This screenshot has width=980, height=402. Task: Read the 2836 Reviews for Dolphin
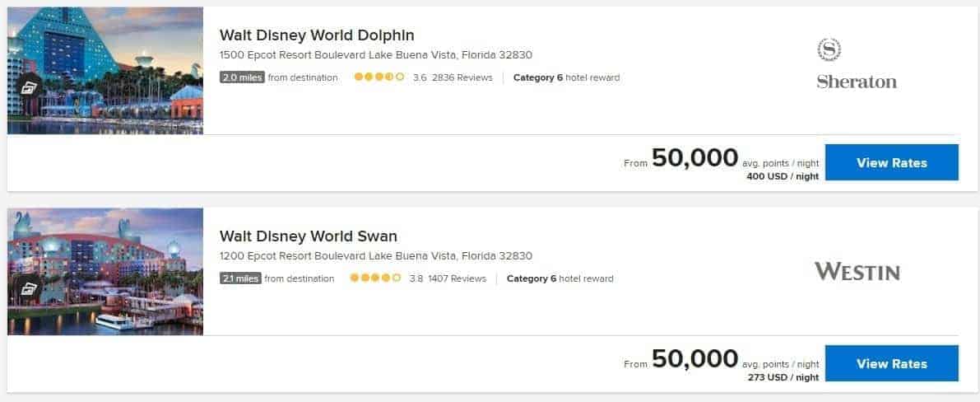462,77
